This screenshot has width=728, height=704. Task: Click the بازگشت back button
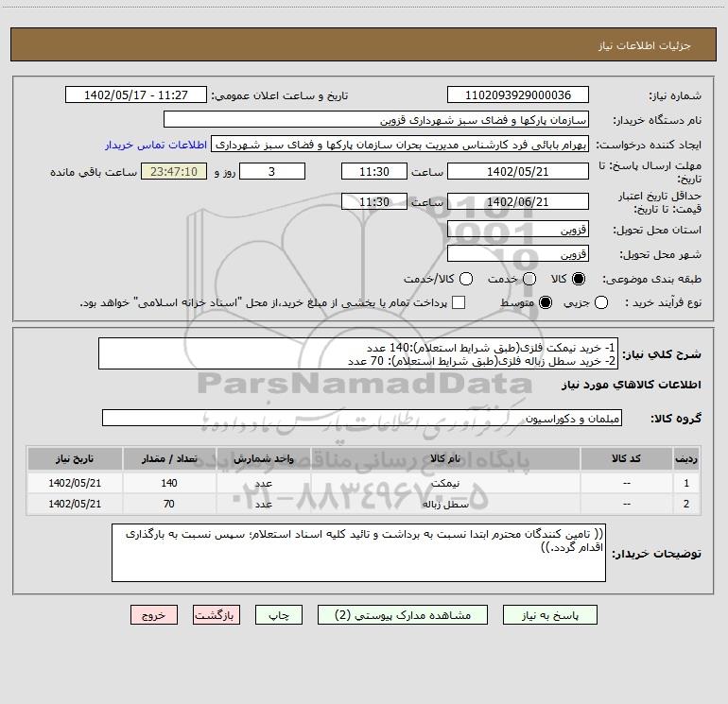217,615
